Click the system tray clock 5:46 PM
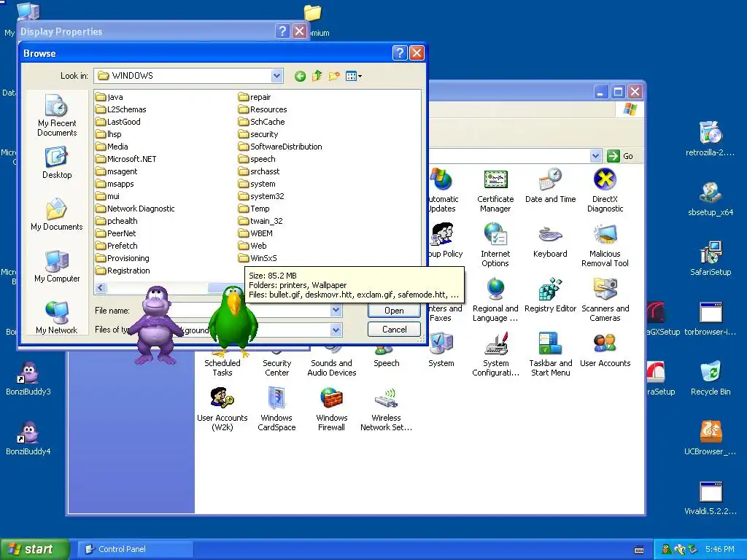747x560 pixels. point(720,549)
